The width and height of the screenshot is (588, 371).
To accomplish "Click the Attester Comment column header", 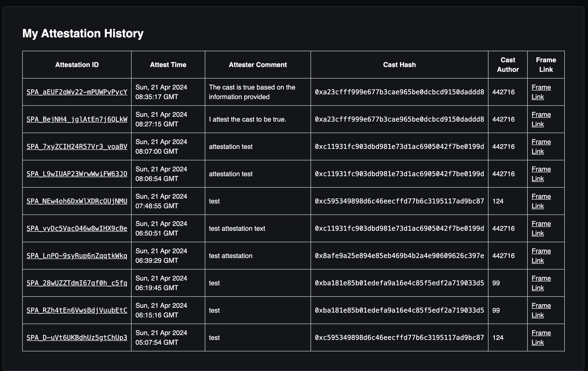I will [x=257, y=65].
